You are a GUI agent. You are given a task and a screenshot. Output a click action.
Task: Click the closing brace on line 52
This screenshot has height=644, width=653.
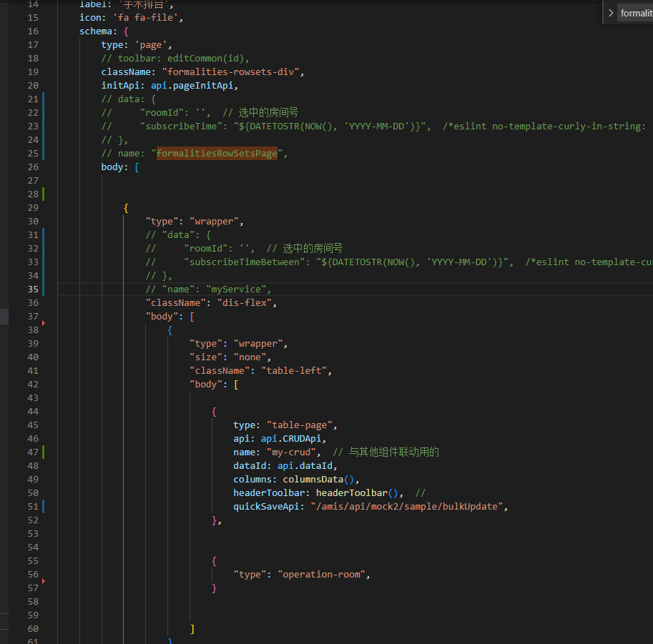tap(214, 520)
